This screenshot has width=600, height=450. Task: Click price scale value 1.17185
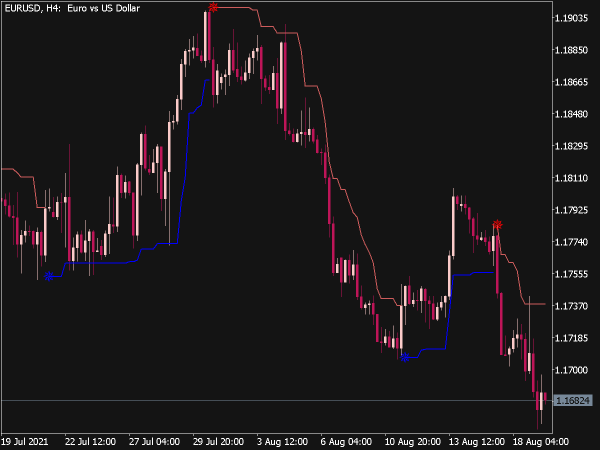(571, 338)
